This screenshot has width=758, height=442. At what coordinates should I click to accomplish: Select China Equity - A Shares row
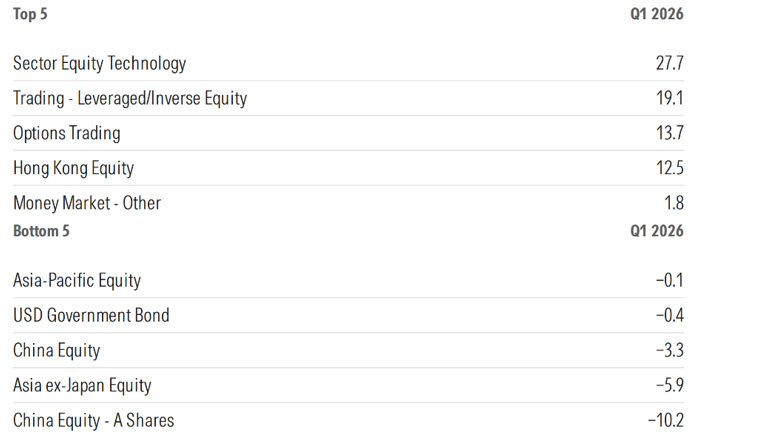(x=348, y=421)
